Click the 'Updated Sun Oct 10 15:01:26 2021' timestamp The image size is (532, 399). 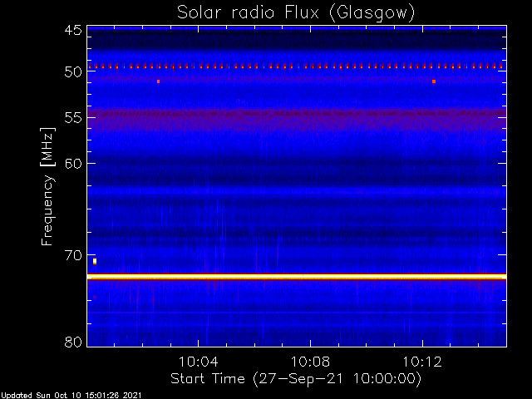tap(71, 396)
